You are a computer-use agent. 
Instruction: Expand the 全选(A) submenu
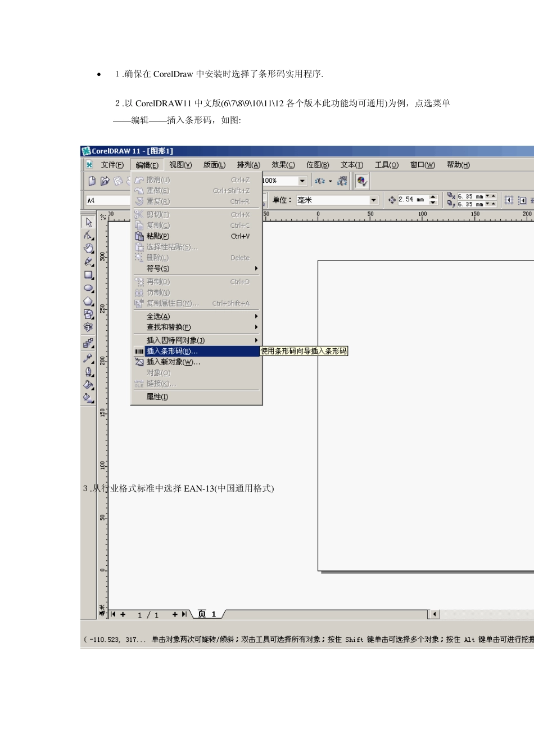click(256, 317)
